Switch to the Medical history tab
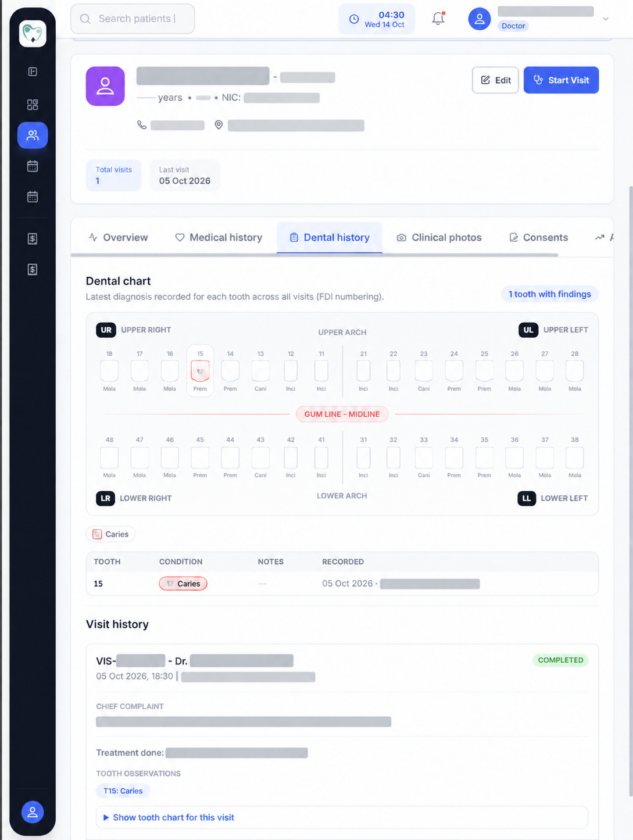This screenshot has height=840, width=633. (219, 237)
